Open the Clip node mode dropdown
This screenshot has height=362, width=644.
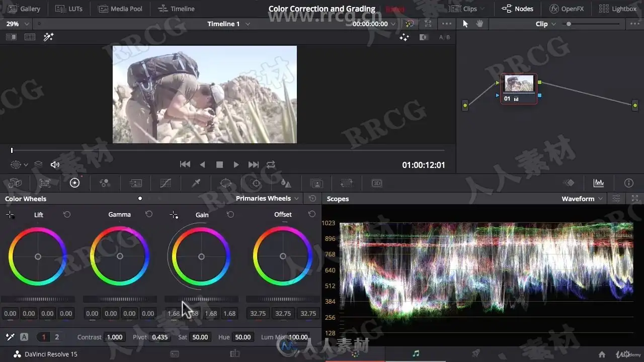point(546,24)
